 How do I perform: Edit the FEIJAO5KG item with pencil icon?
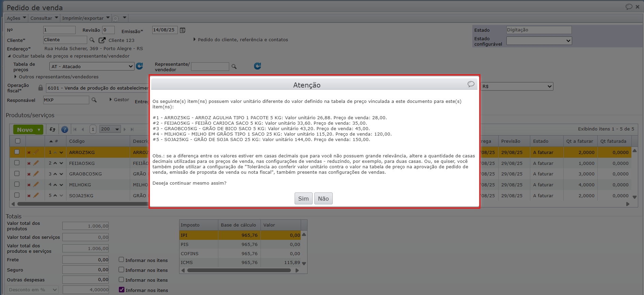36,163
